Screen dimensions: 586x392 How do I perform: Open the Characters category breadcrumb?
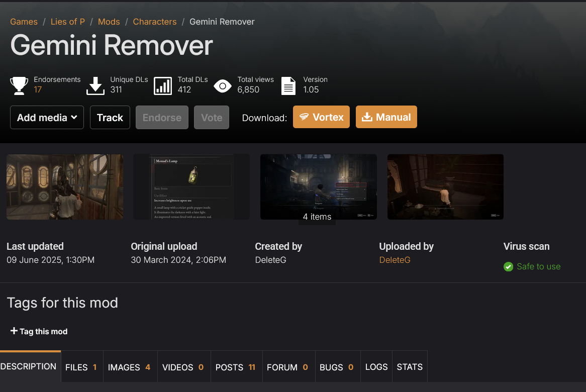pyautogui.click(x=155, y=22)
